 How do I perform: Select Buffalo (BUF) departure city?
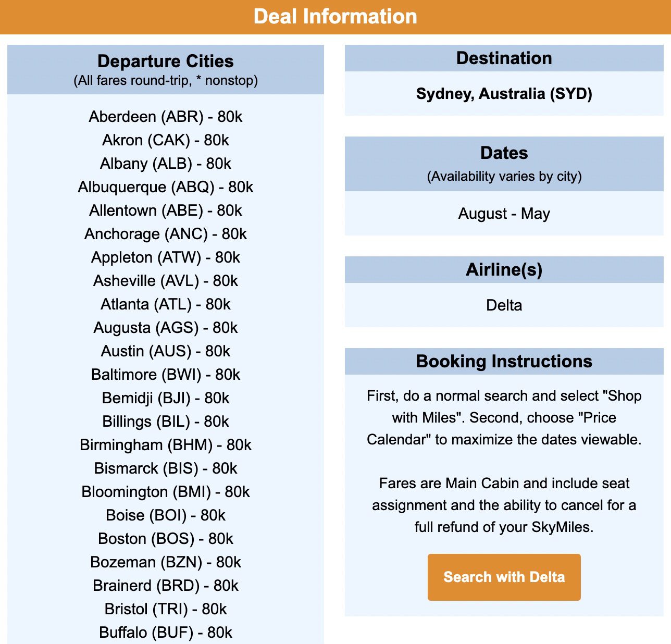click(x=166, y=633)
